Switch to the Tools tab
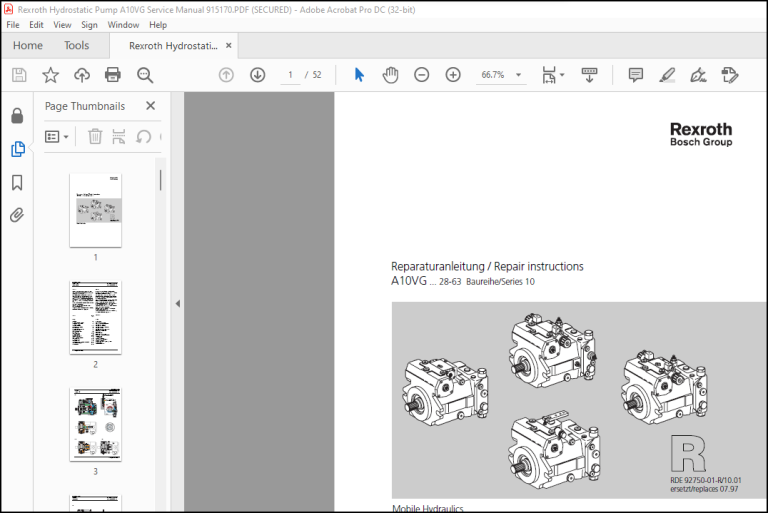This screenshot has width=768, height=513. click(76, 46)
